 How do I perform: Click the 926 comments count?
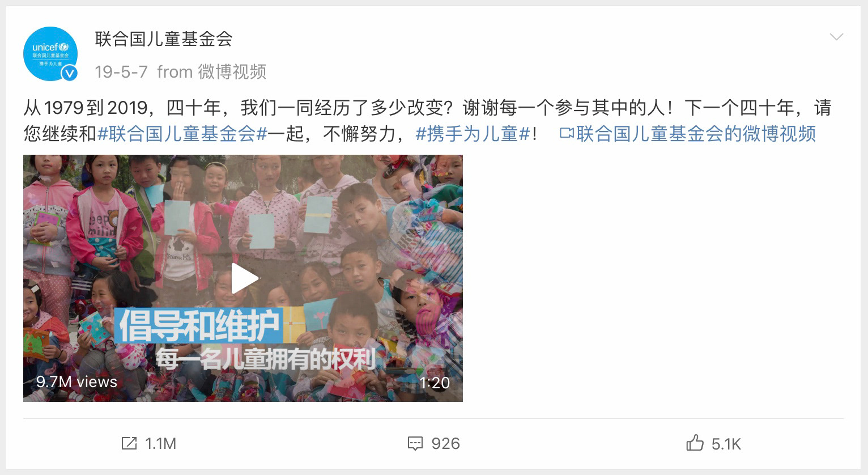click(x=446, y=443)
